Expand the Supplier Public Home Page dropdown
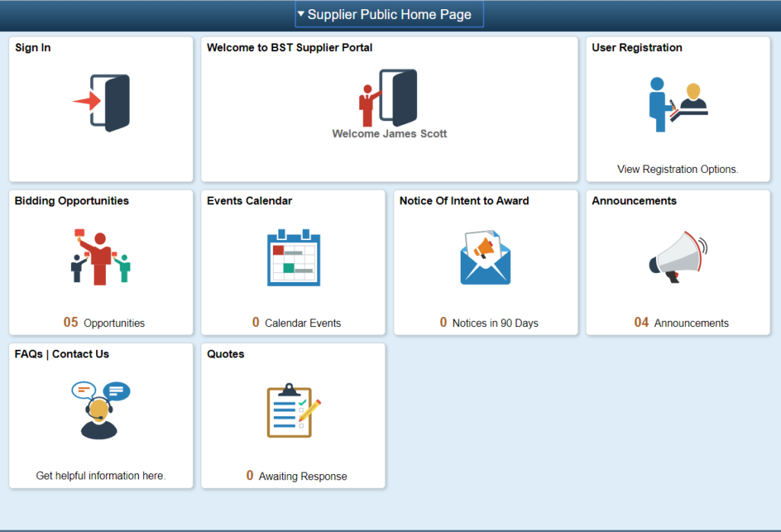781x532 pixels. pyautogui.click(x=389, y=14)
